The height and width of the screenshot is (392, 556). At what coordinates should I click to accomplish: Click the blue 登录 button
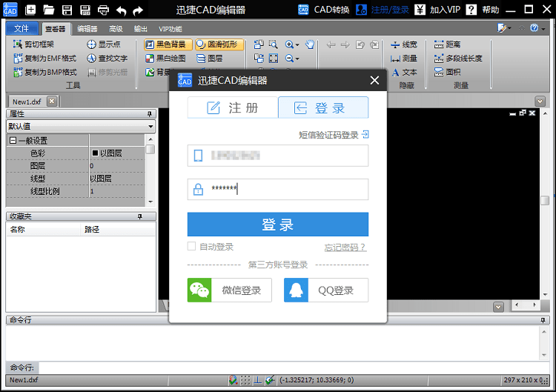point(278,225)
